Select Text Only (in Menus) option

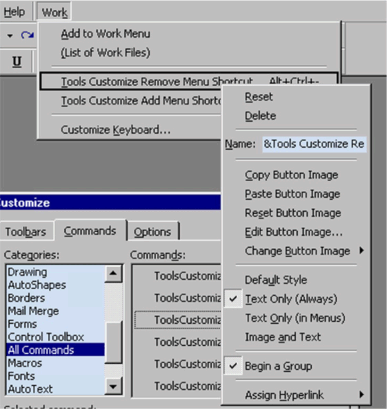coord(295,318)
